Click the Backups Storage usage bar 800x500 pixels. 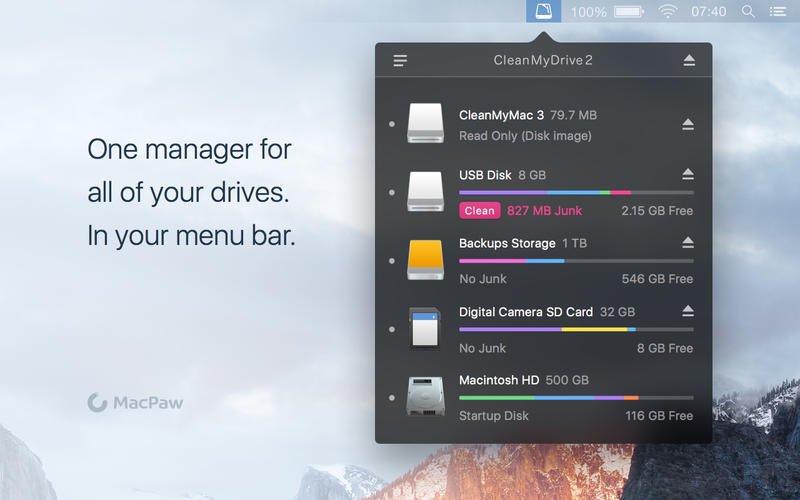click(576, 261)
